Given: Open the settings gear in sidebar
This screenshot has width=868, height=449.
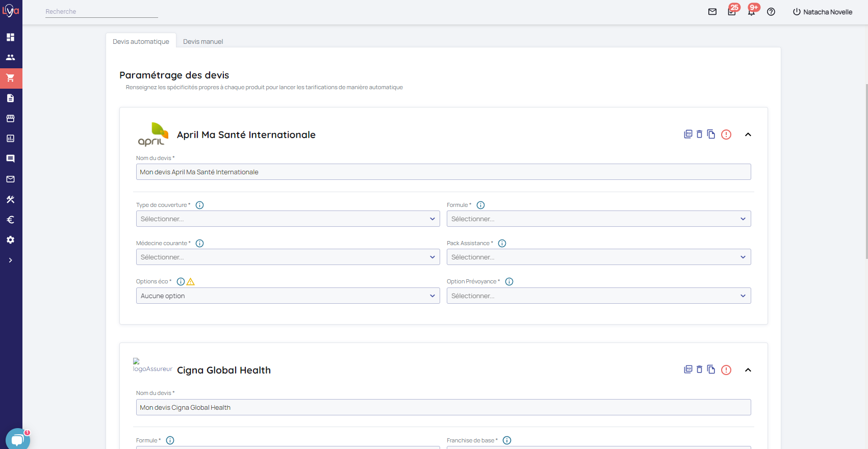Looking at the screenshot, I should [10, 240].
